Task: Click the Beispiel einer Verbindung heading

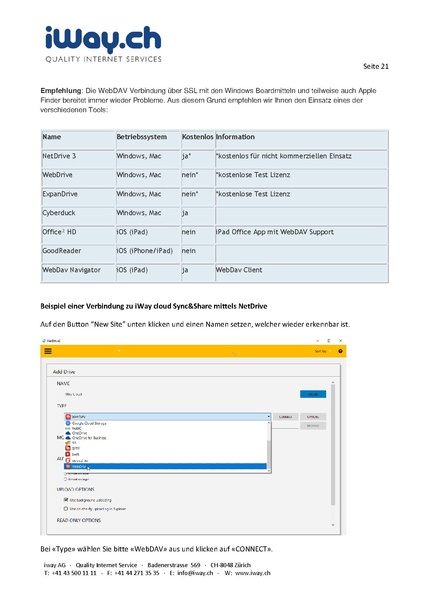Action: click(x=154, y=306)
